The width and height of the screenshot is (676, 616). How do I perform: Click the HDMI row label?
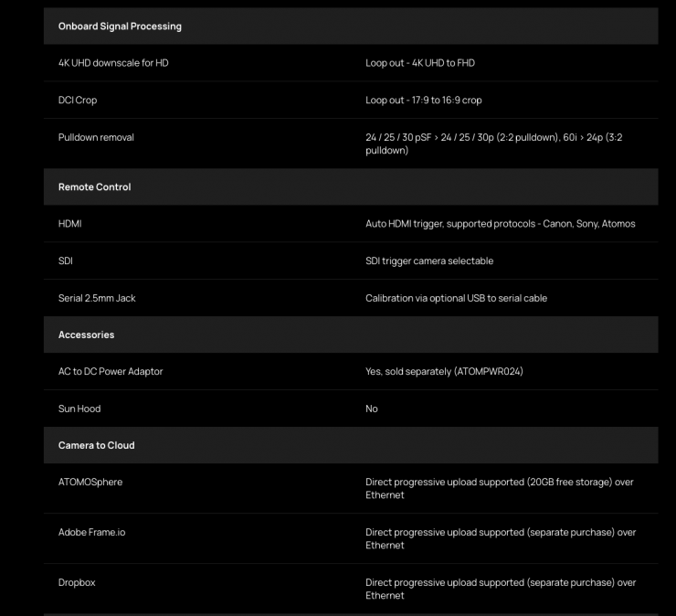70,223
